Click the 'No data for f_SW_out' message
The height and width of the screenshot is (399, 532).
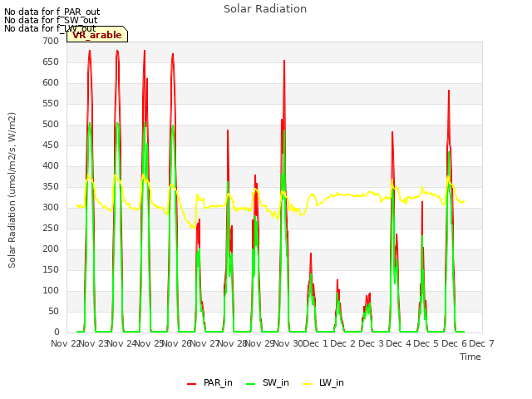(x=51, y=20)
